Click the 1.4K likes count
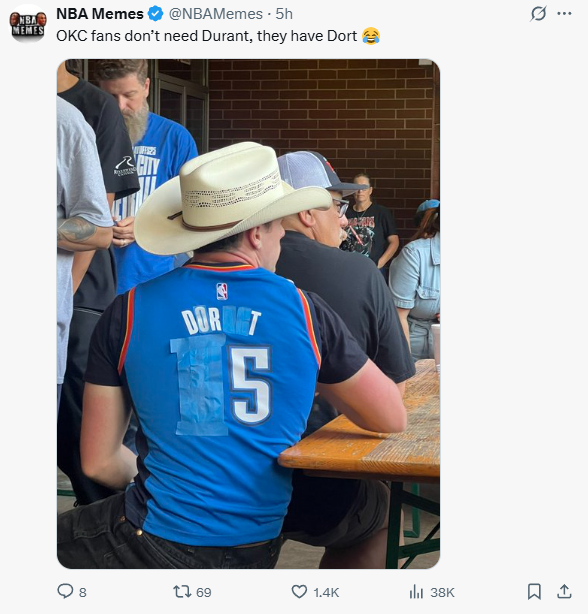 (326, 592)
